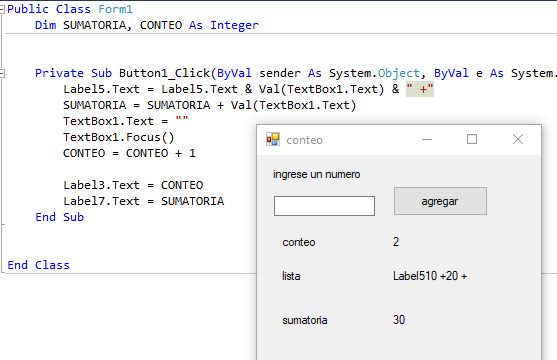Click the sumatoria value '30'
The image size is (557, 360).
tap(399, 319)
